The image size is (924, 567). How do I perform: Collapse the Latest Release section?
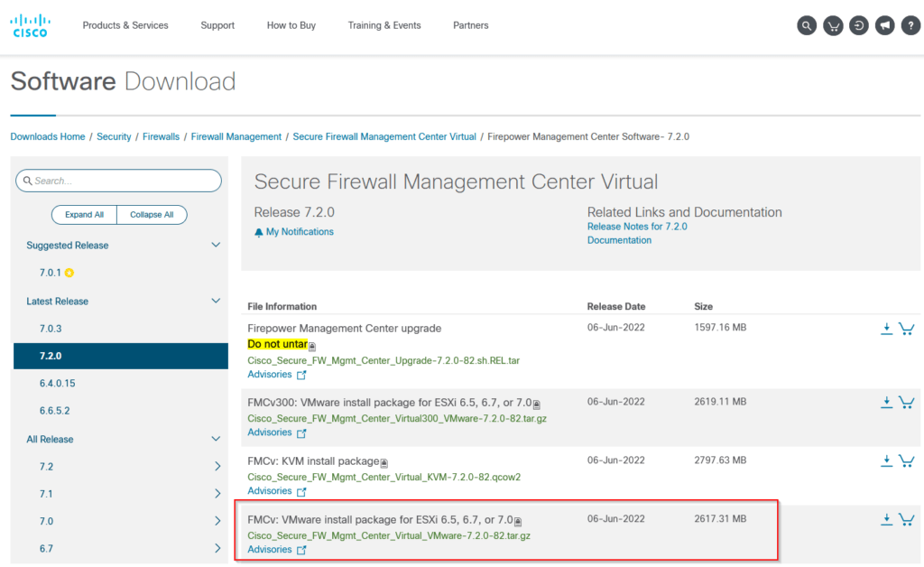[x=216, y=301]
